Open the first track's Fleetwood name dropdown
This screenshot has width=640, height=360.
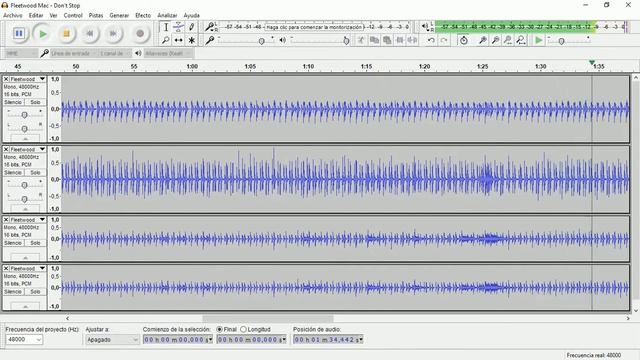point(28,79)
